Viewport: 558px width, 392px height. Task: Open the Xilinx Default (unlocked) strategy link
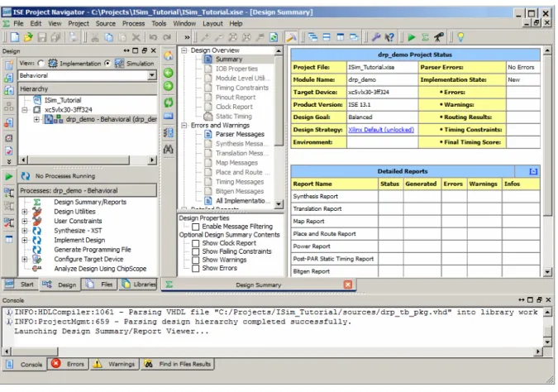pos(381,130)
